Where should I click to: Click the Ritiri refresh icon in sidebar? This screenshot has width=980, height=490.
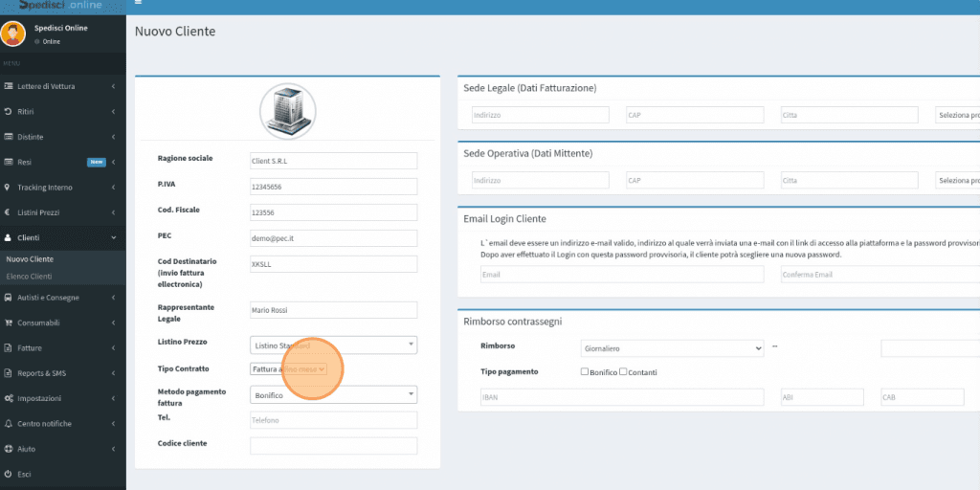click(8, 111)
